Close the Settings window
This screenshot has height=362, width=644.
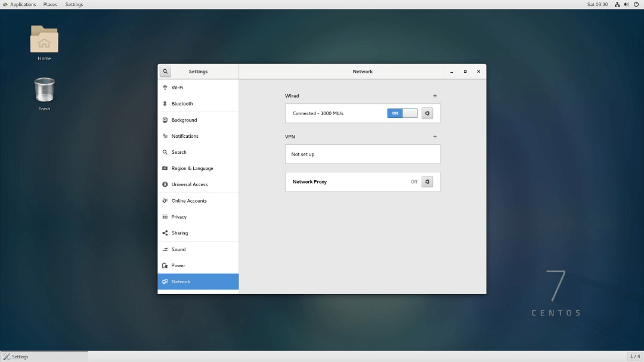tap(478, 72)
